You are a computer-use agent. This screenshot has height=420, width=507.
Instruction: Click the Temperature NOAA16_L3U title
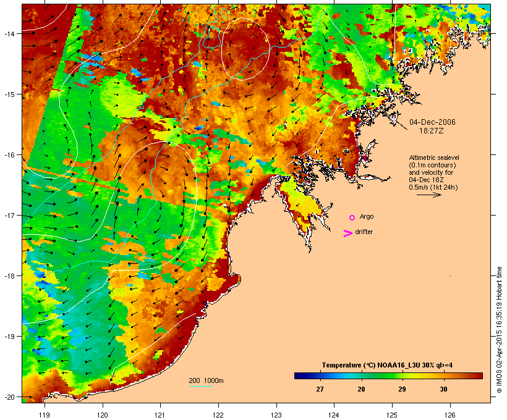(x=387, y=365)
